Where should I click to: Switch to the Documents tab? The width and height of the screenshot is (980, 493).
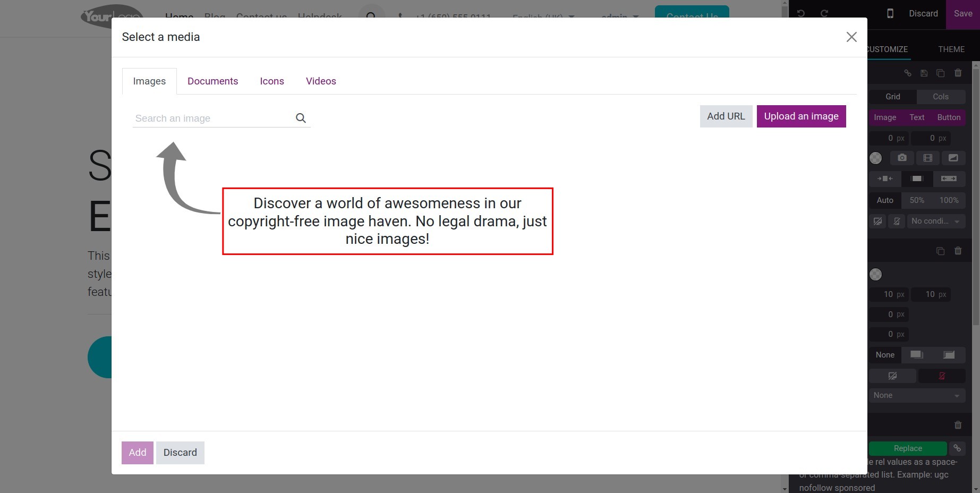(212, 81)
